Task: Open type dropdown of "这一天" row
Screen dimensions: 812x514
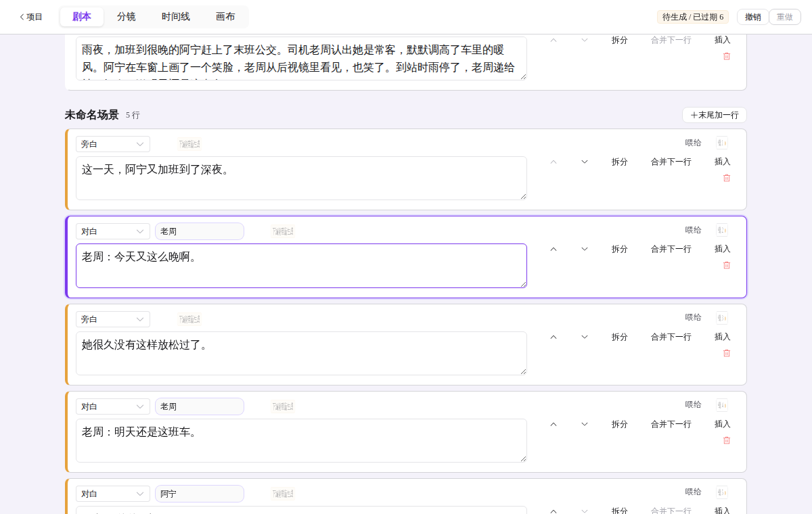Action: point(113,144)
